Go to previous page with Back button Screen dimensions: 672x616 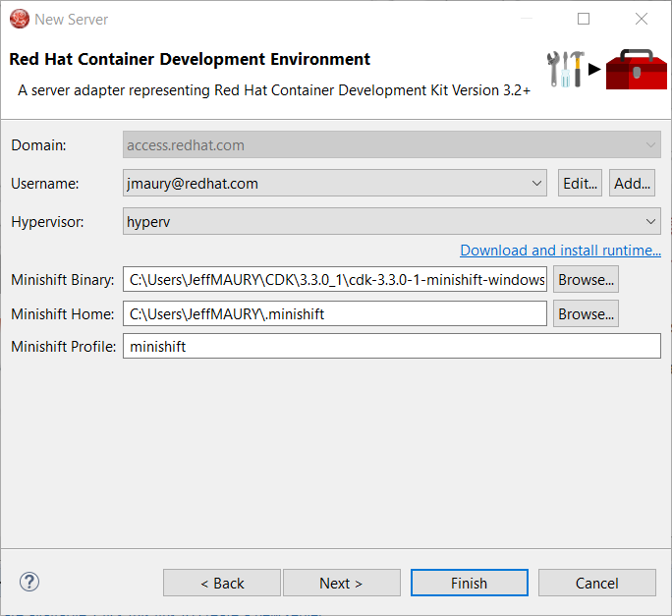pyautogui.click(x=222, y=583)
